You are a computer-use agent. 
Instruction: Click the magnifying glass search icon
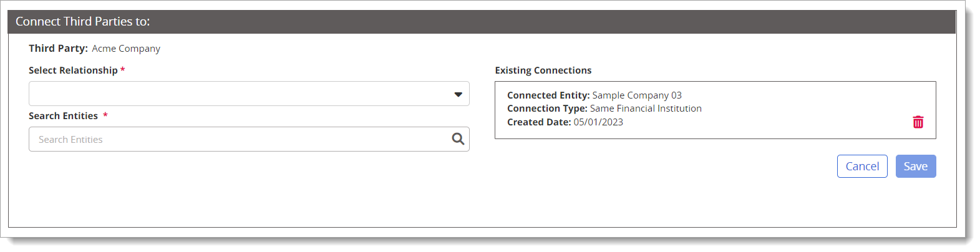click(458, 139)
